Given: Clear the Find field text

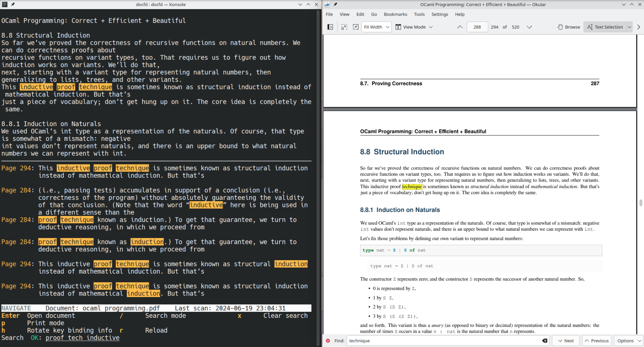Looking at the screenshot, I should tap(544, 341).
